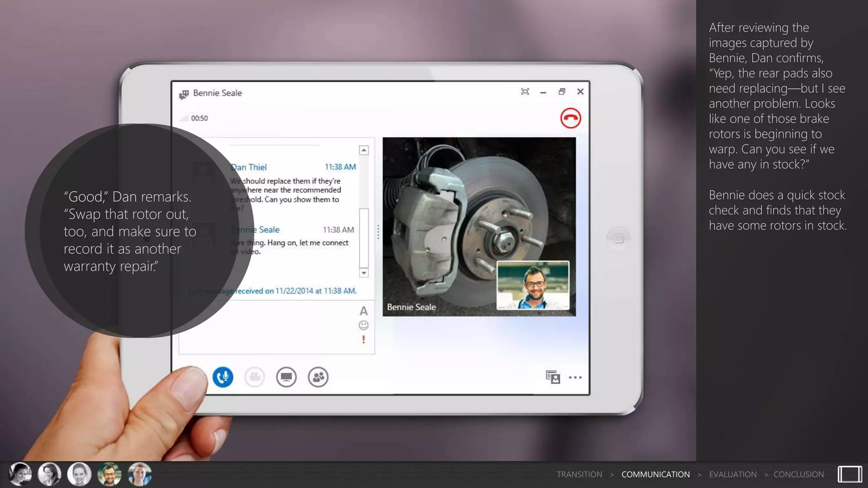Select the CONCLUSION navigation item
The width and height of the screenshot is (868, 488).
click(x=798, y=474)
